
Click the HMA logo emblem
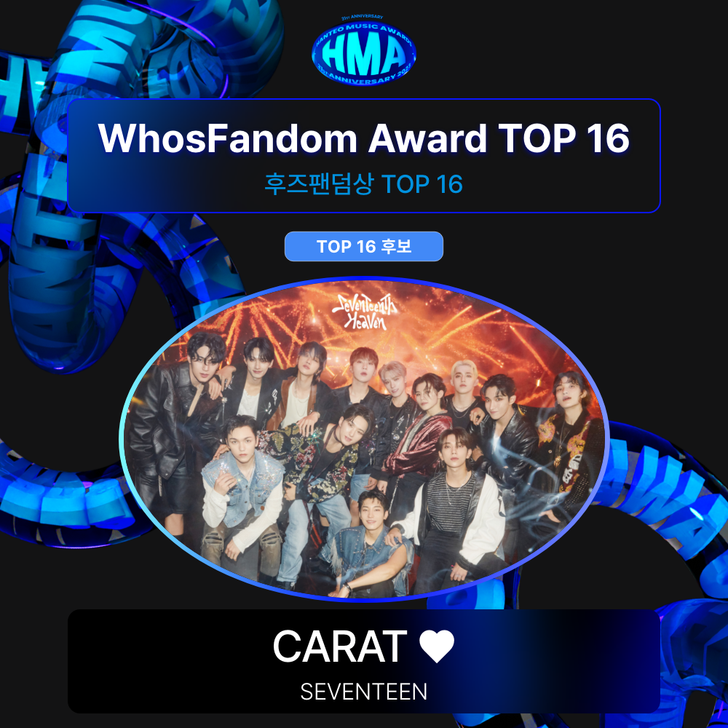(x=363, y=52)
